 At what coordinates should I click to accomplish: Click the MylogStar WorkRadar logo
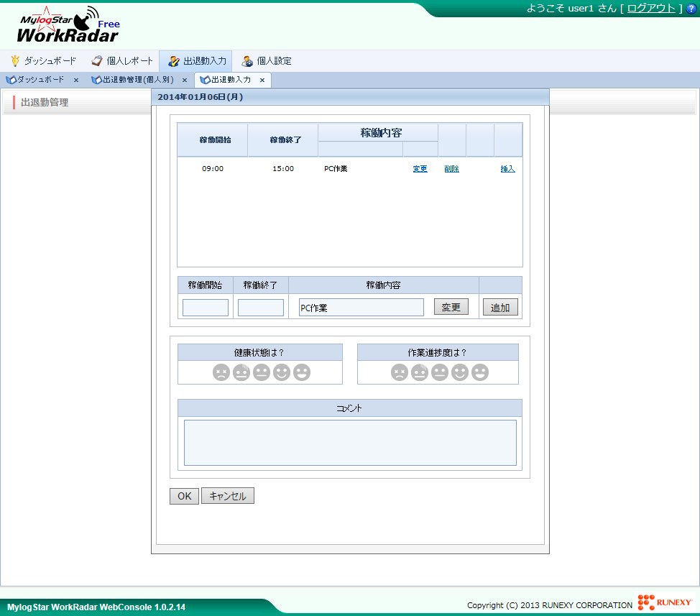[65, 25]
